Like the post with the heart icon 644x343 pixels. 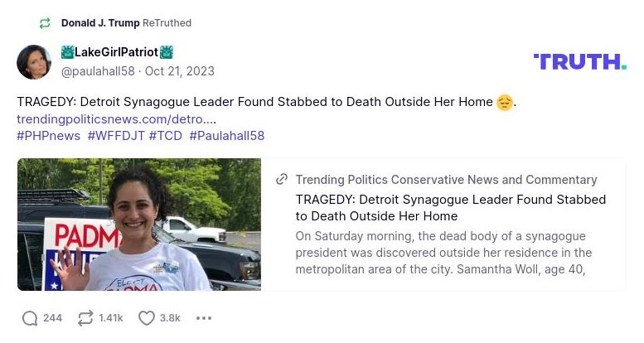(x=147, y=318)
